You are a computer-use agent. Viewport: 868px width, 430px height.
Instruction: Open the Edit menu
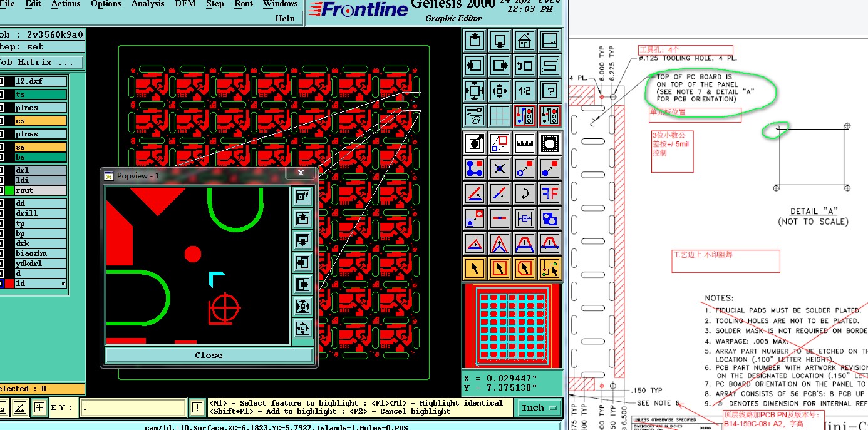point(33,4)
